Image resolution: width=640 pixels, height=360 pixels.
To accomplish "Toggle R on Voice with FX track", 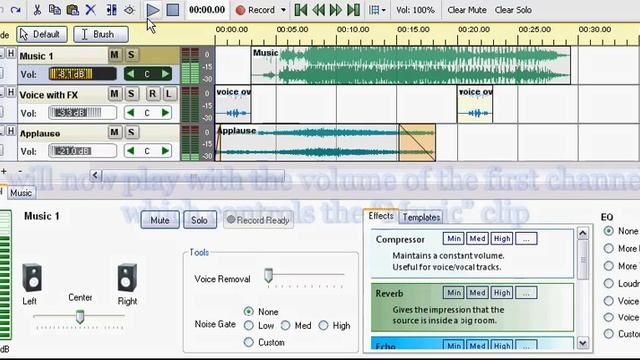I will coord(153,94).
